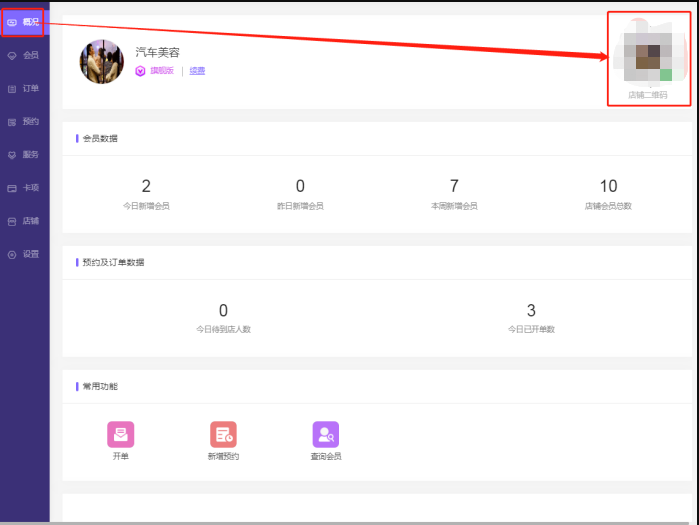Click the shop name 汽车美容
699x525 pixels.
pyautogui.click(x=157, y=53)
